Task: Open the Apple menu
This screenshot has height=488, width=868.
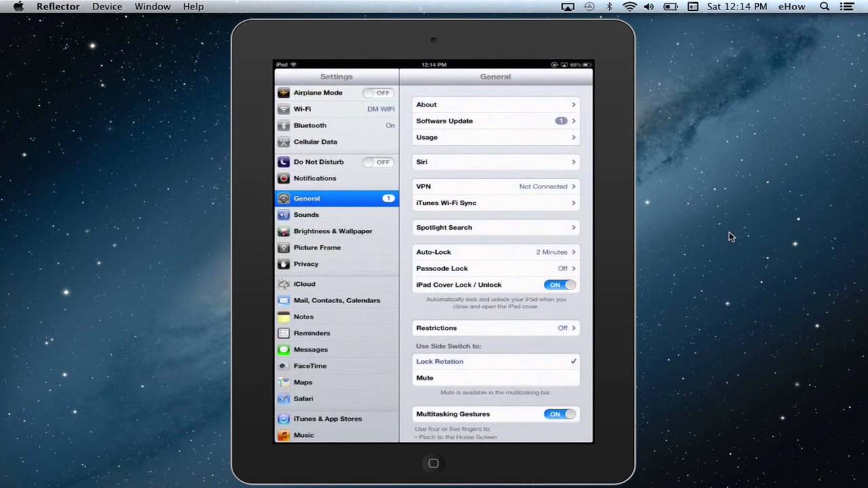Action: click(18, 6)
